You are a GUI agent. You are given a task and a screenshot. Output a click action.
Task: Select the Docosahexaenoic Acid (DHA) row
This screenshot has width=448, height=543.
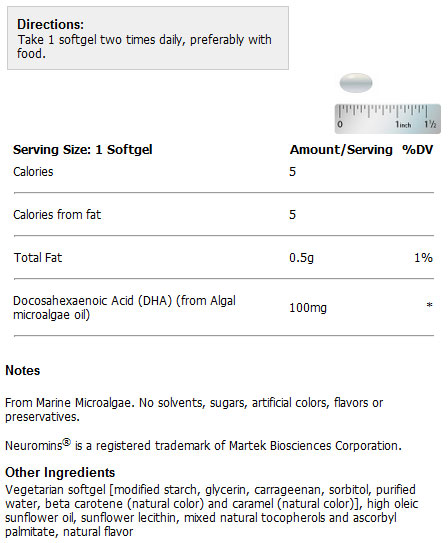click(x=224, y=308)
